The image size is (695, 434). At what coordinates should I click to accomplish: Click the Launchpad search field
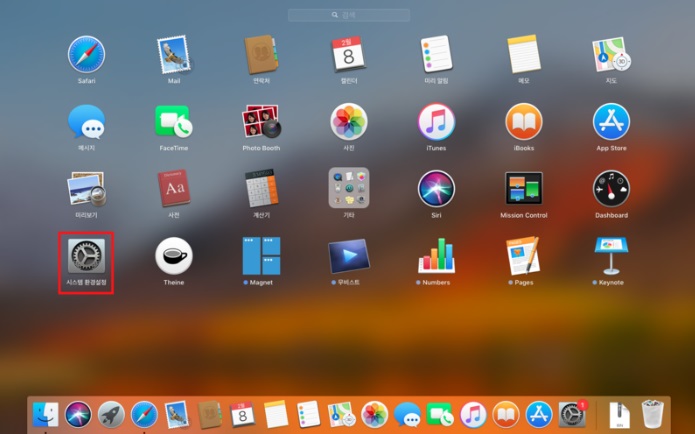(349, 15)
